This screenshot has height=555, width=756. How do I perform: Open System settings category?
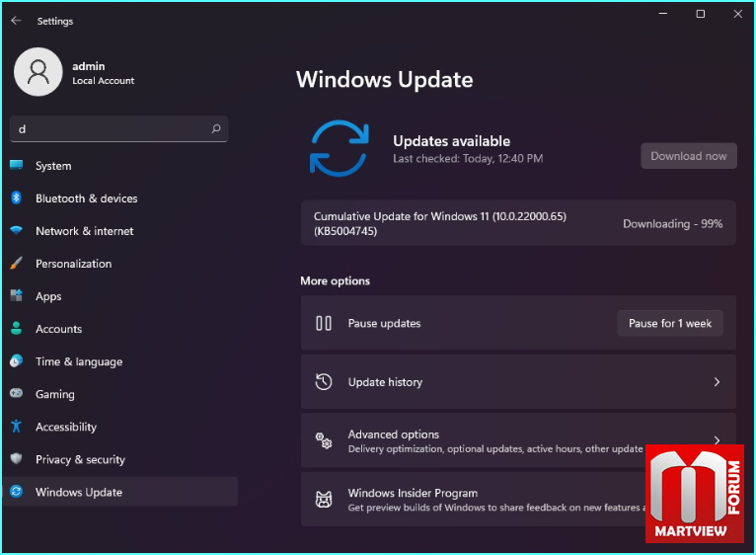[120, 166]
